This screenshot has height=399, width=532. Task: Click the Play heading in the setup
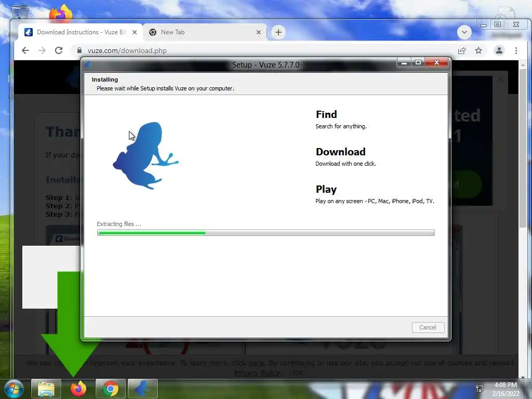pyautogui.click(x=326, y=189)
